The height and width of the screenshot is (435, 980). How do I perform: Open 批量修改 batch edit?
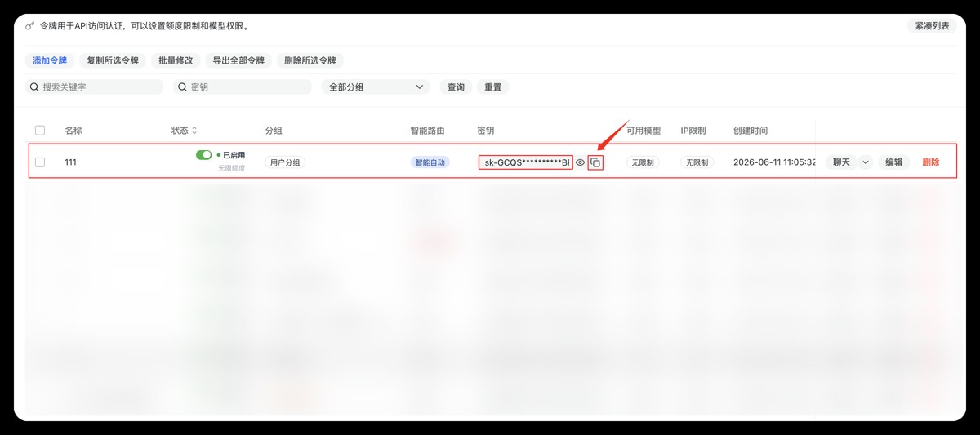click(x=176, y=60)
